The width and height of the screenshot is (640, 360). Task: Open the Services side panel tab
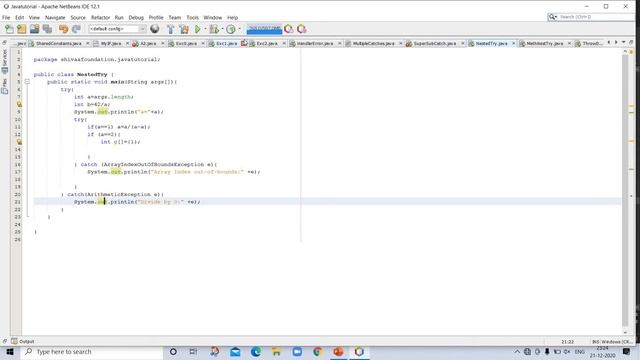pos(4,61)
